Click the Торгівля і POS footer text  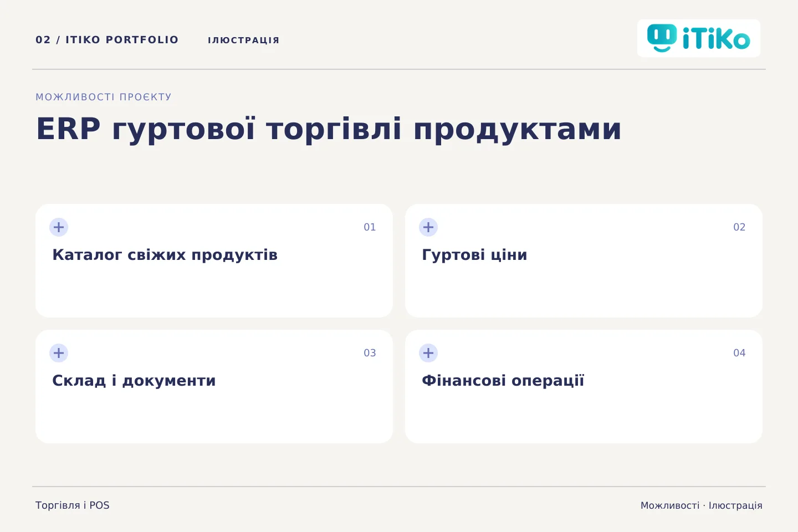(x=73, y=505)
